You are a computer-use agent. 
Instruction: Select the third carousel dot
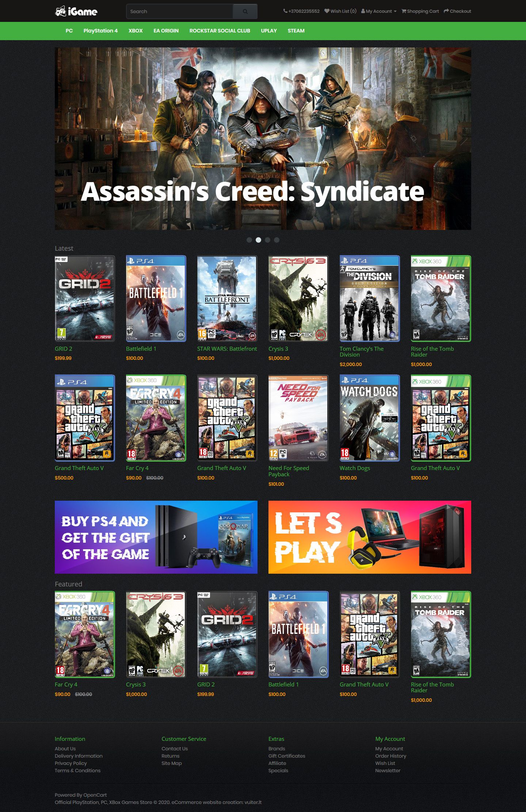tap(267, 240)
